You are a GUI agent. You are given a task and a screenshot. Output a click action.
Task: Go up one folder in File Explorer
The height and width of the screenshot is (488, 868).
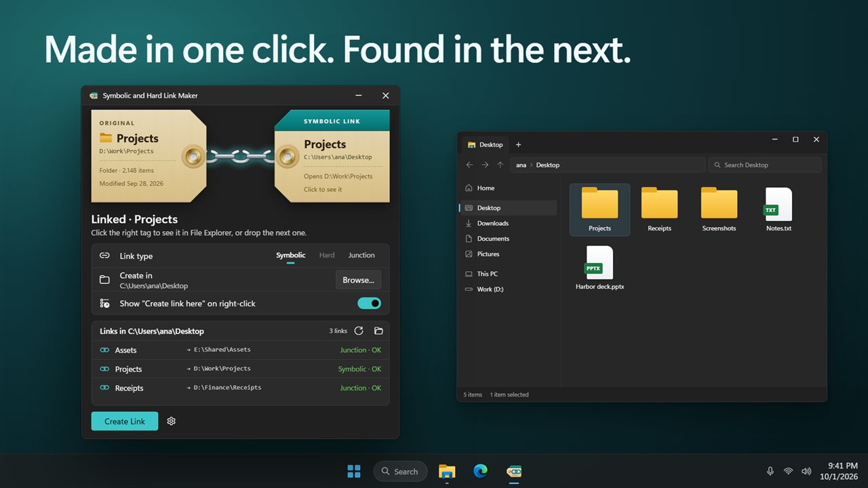click(x=500, y=165)
